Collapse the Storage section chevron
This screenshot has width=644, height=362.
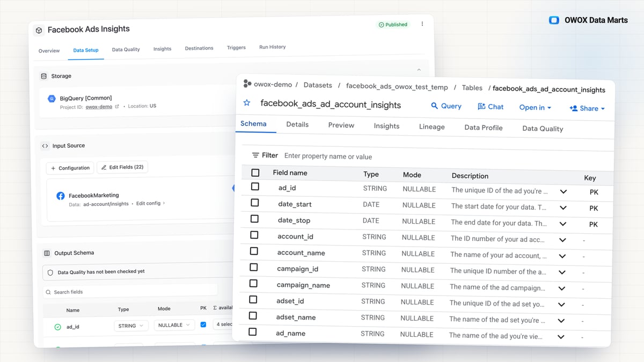tap(419, 70)
